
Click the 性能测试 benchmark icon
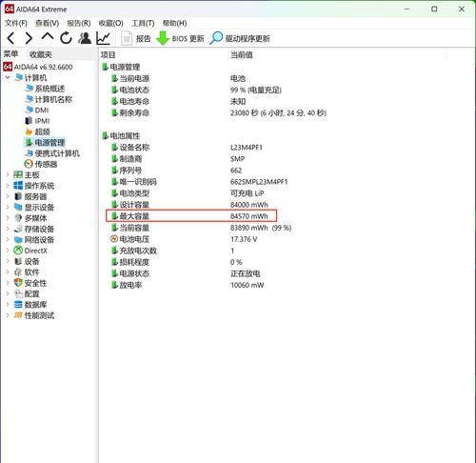pos(18,315)
